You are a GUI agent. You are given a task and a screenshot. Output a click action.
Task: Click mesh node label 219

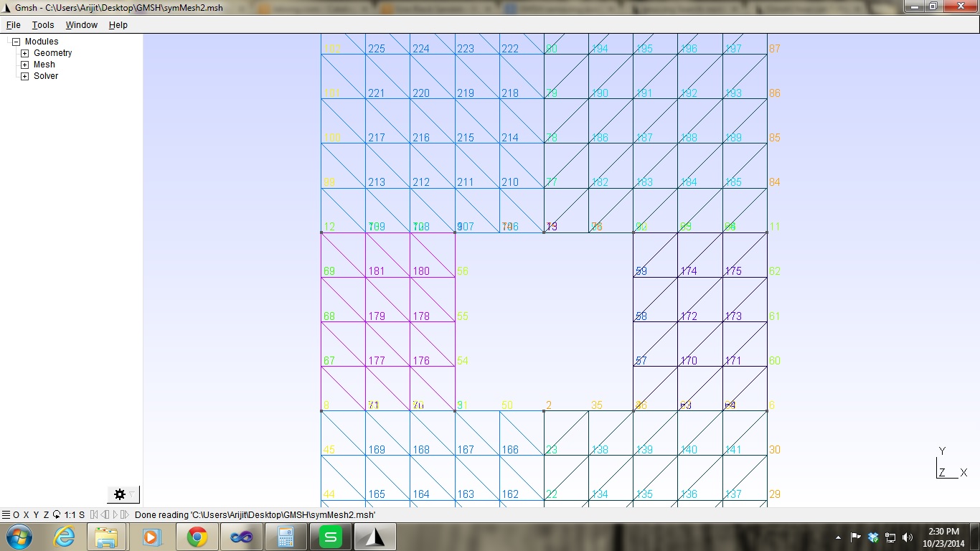click(x=466, y=93)
